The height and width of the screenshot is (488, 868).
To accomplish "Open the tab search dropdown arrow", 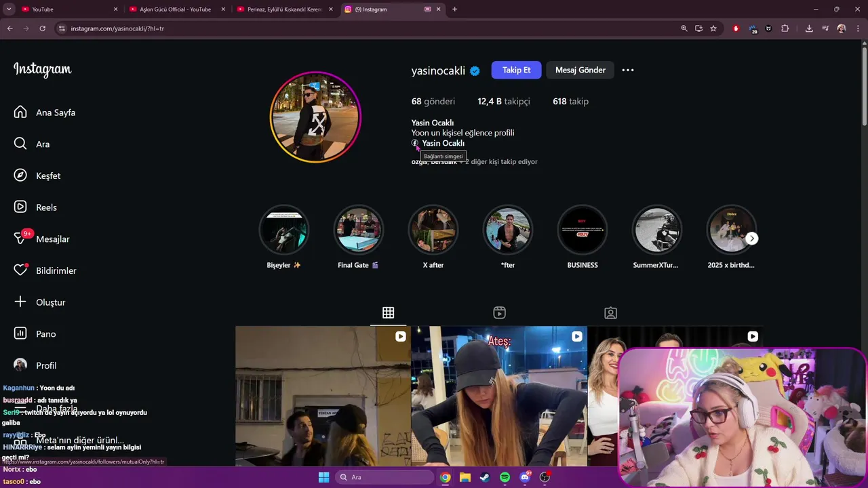I will [9, 9].
